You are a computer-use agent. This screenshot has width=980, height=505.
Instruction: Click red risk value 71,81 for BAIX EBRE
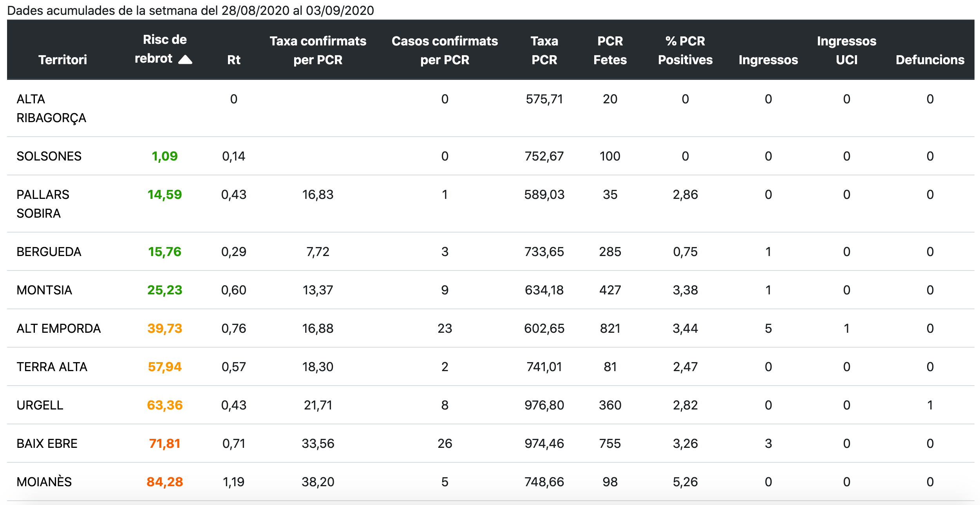point(165,444)
